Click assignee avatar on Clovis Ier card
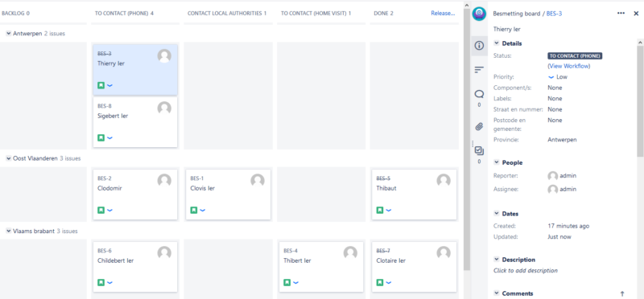 (258, 181)
